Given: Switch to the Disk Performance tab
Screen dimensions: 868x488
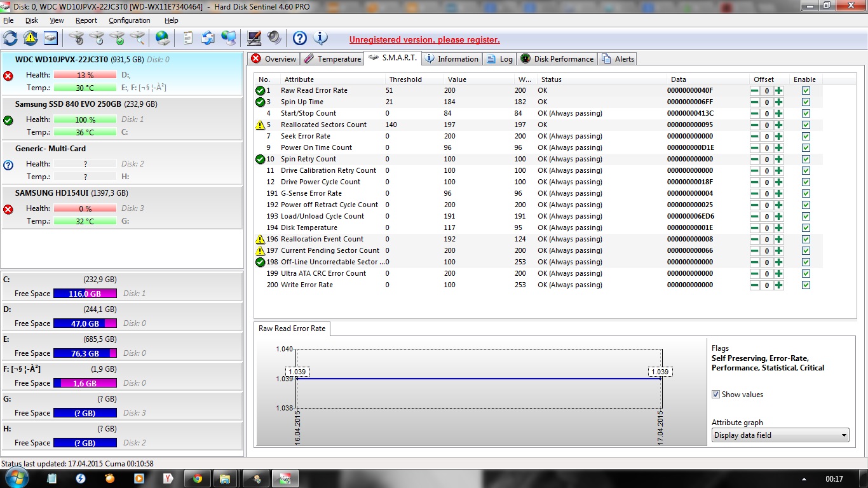Looking at the screenshot, I should (x=557, y=59).
